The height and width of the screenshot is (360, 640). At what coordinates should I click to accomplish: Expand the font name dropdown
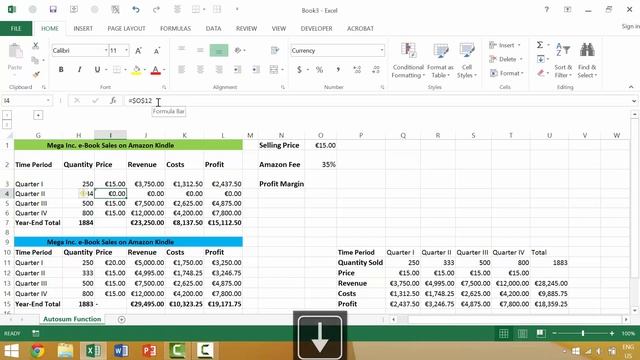click(106, 50)
